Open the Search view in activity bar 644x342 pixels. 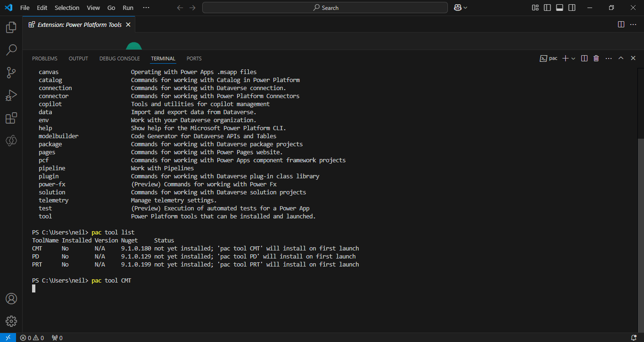11,50
